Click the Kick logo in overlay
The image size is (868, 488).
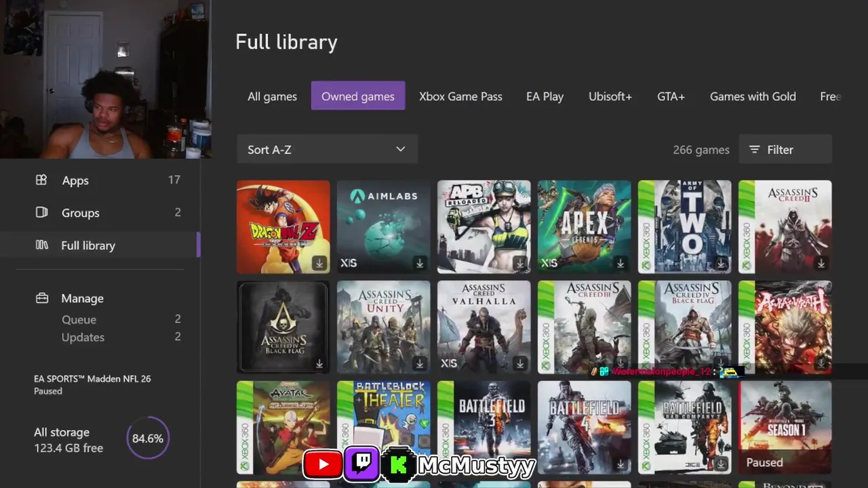click(399, 464)
